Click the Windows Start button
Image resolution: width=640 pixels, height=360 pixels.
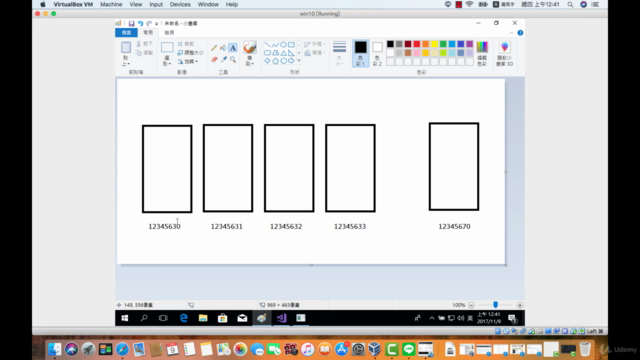tap(125, 318)
